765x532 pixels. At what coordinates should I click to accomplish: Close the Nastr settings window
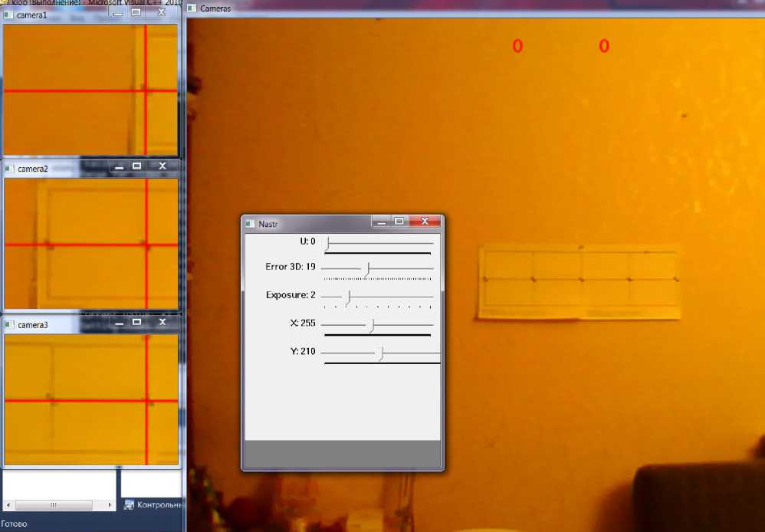click(x=424, y=222)
